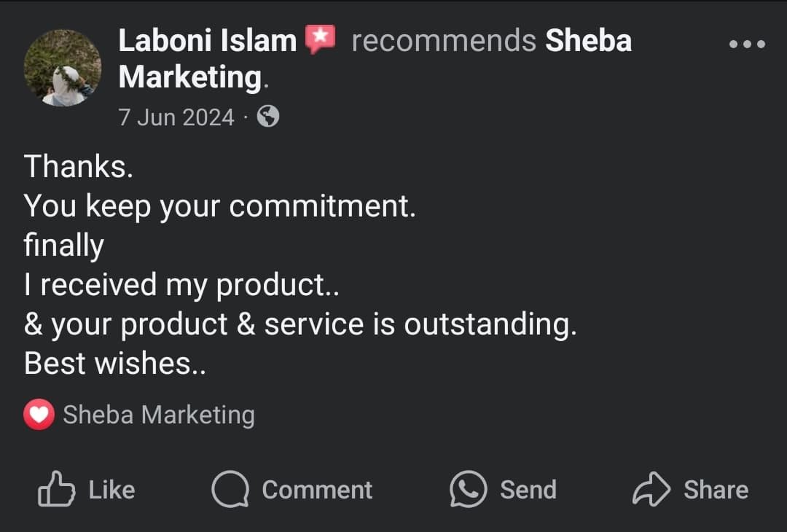Click the Comment speech bubble icon
Screen dimensions: 787x532
click(230, 489)
